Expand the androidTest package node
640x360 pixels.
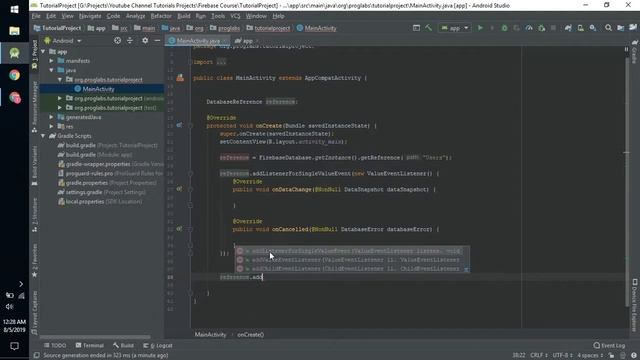60,98
